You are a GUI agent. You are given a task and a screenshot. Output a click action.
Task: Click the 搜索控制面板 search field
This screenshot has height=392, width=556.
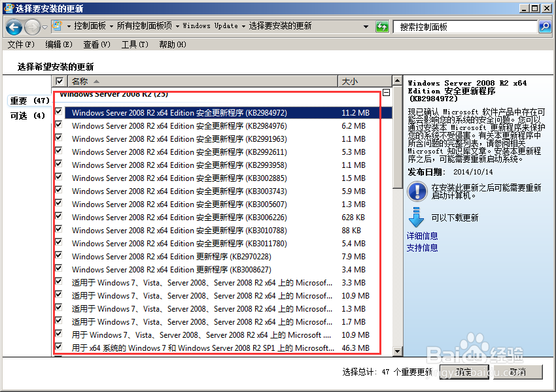pos(465,27)
